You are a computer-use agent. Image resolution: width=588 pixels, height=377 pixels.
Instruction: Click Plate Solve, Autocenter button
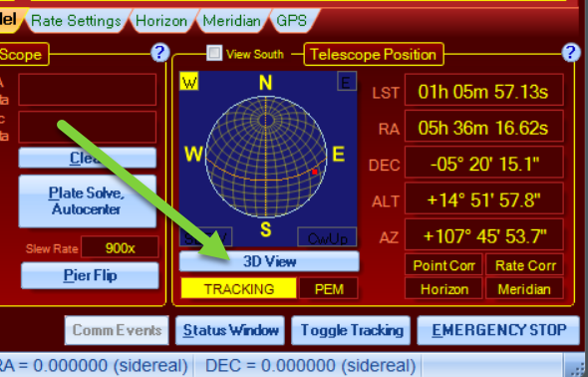pos(88,201)
